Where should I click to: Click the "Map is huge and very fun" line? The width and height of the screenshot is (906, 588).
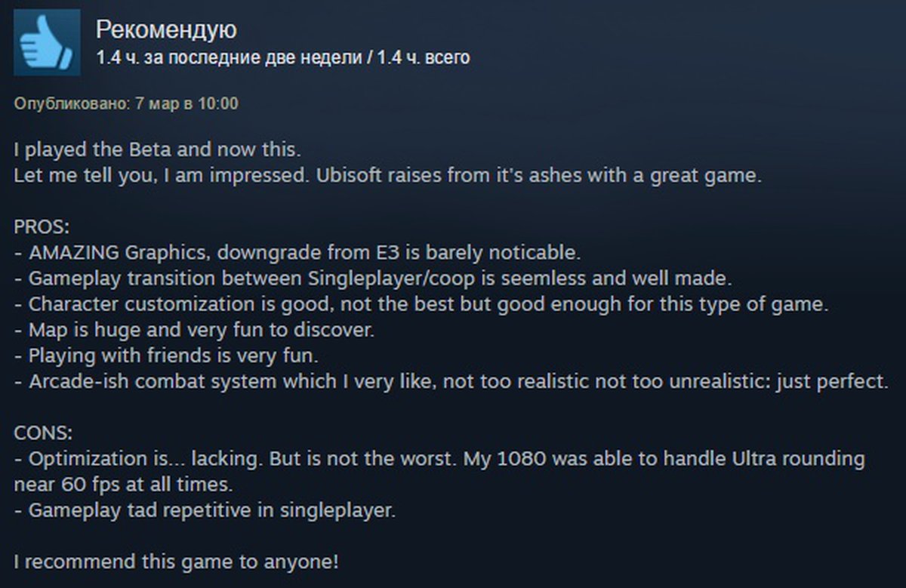pyautogui.click(x=194, y=330)
